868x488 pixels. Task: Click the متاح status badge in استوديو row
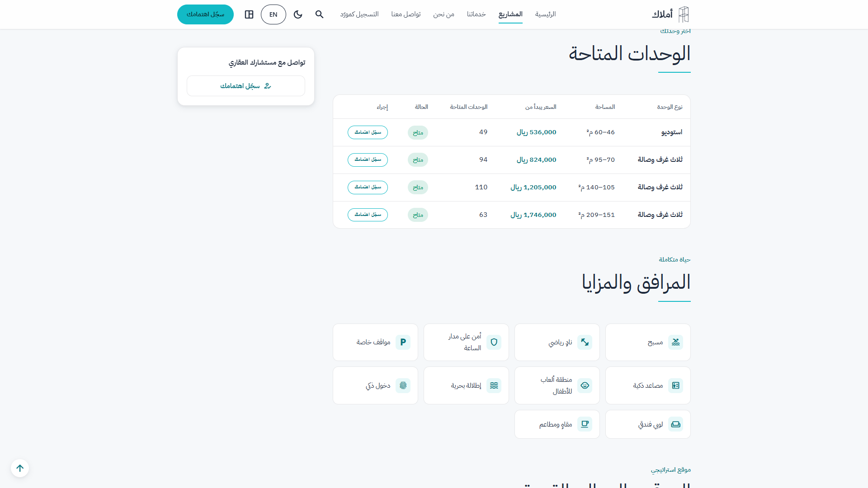coord(418,132)
